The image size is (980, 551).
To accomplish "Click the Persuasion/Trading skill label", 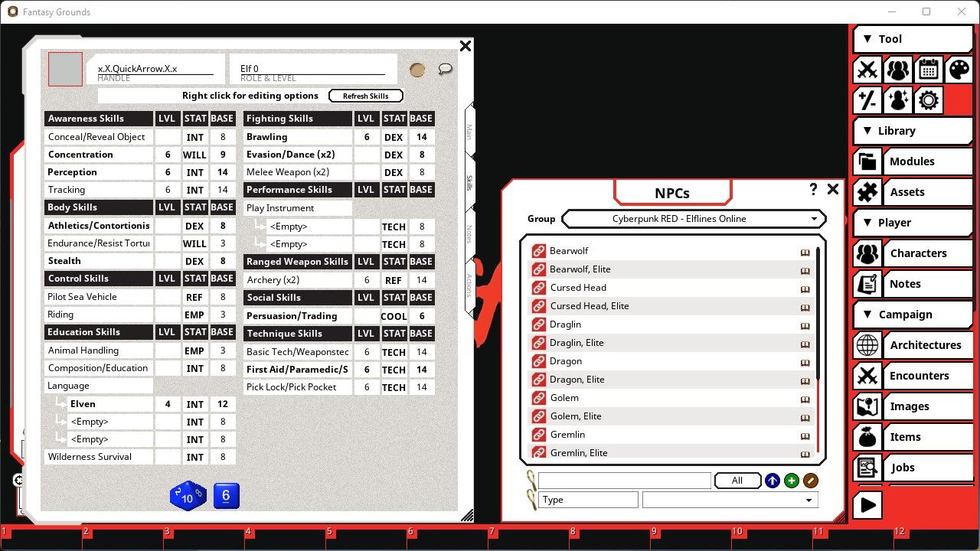I will coord(298,316).
